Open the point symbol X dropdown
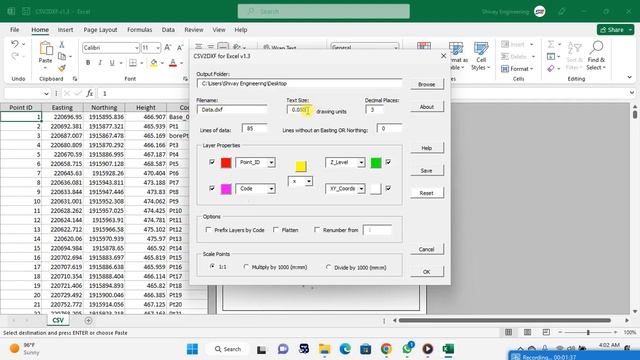Image resolution: width=640 pixels, height=360 pixels. tap(309, 181)
